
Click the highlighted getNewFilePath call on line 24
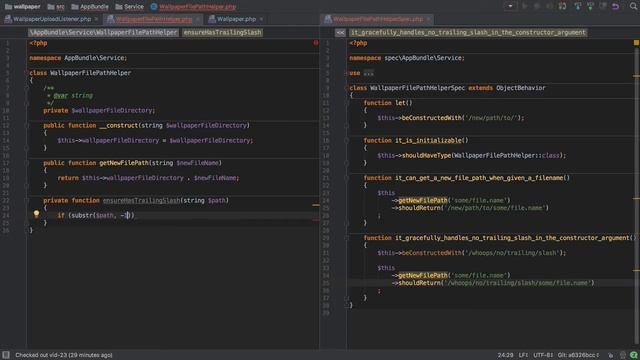pos(423,200)
